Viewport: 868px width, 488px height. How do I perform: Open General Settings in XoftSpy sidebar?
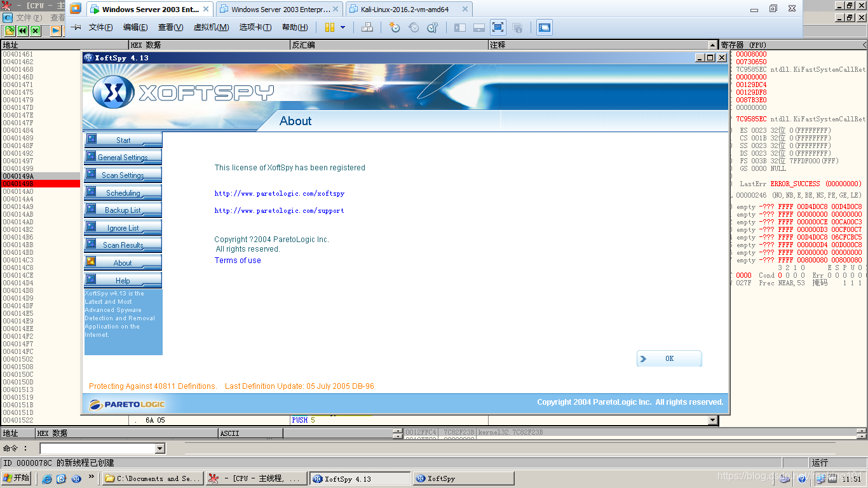click(x=123, y=157)
